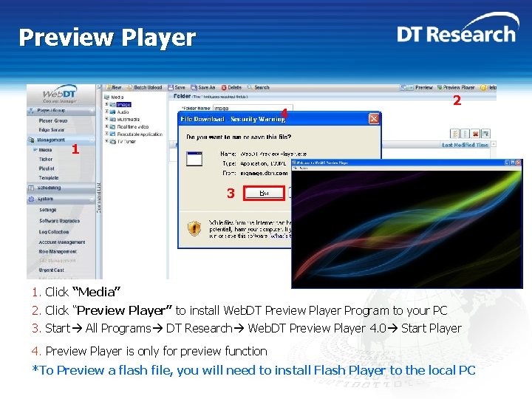Collapse the System section header
Screen dimensions: 532x399
pyautogui.click(x=61, y=199)
